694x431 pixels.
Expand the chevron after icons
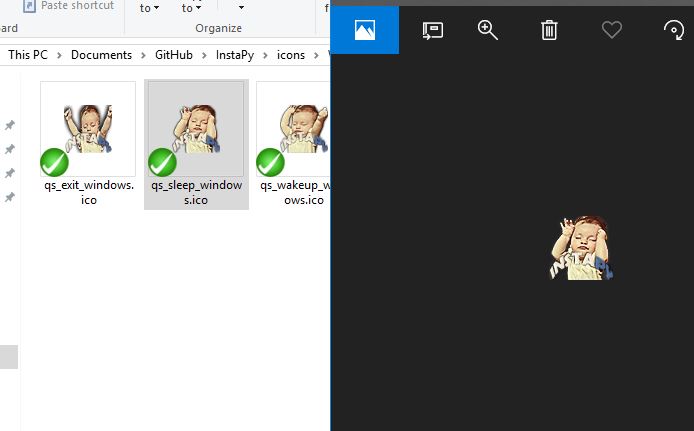point(316,55)
